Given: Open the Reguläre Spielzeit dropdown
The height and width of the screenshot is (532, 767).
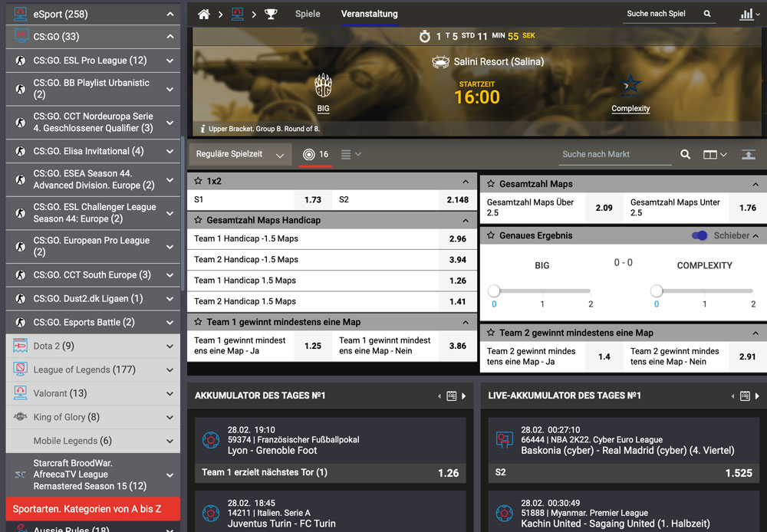Looking at the screenshot, I should coord(240,155).
